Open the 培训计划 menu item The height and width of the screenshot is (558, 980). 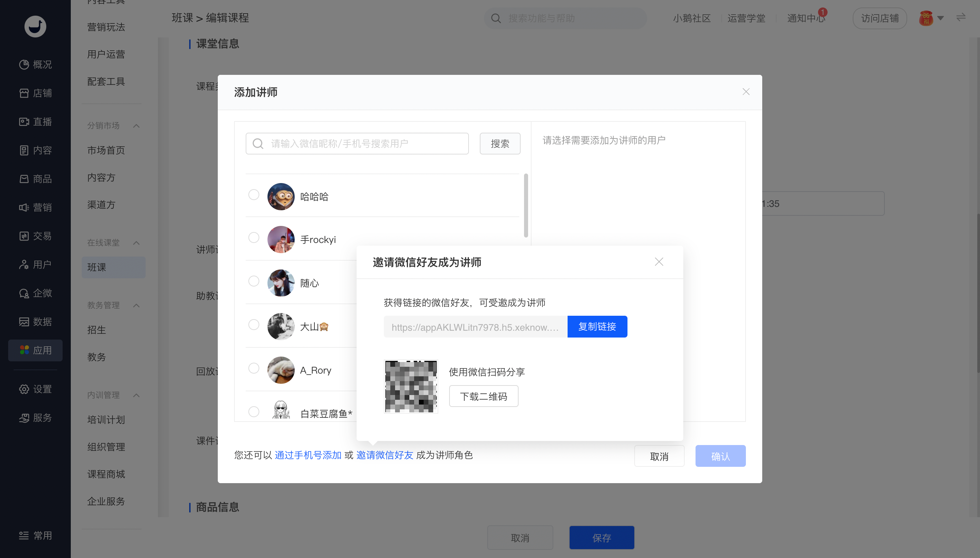coord(106,420)
